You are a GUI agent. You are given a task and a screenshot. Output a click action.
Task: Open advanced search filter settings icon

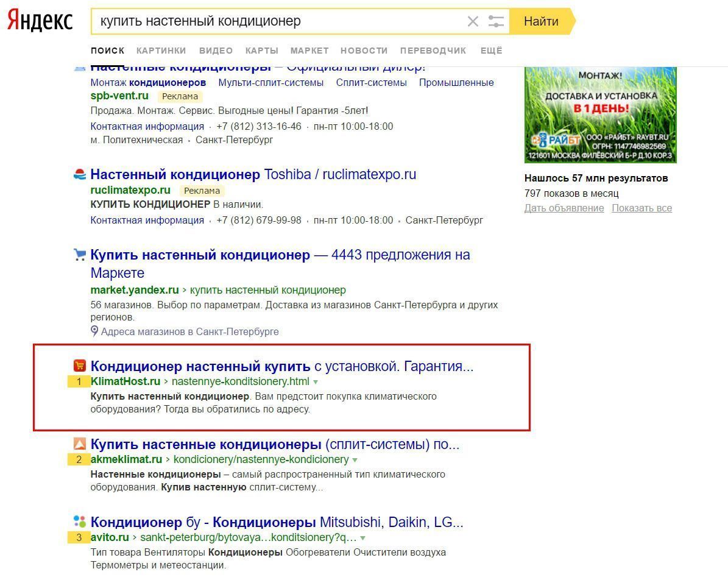click(x=496, y=22)
